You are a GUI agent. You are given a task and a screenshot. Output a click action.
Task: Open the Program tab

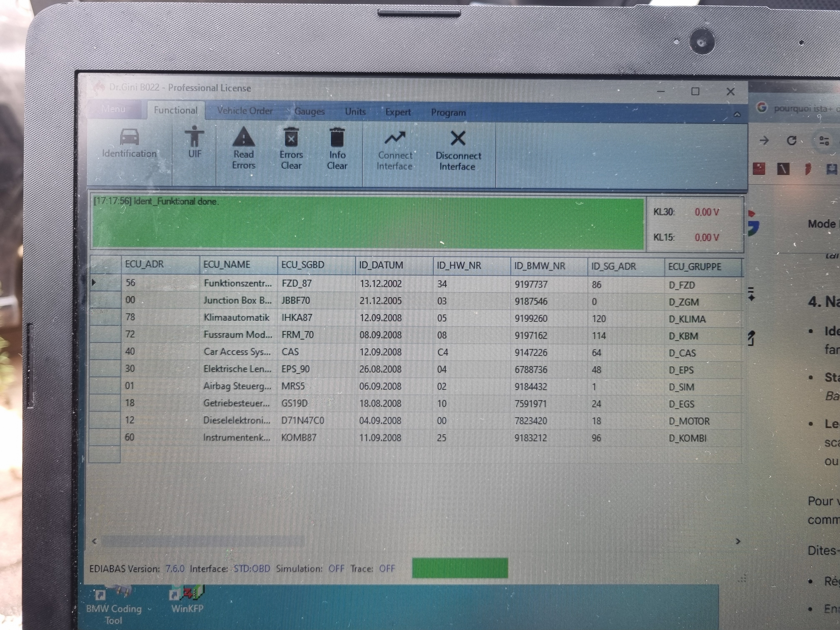coord(448,112)
